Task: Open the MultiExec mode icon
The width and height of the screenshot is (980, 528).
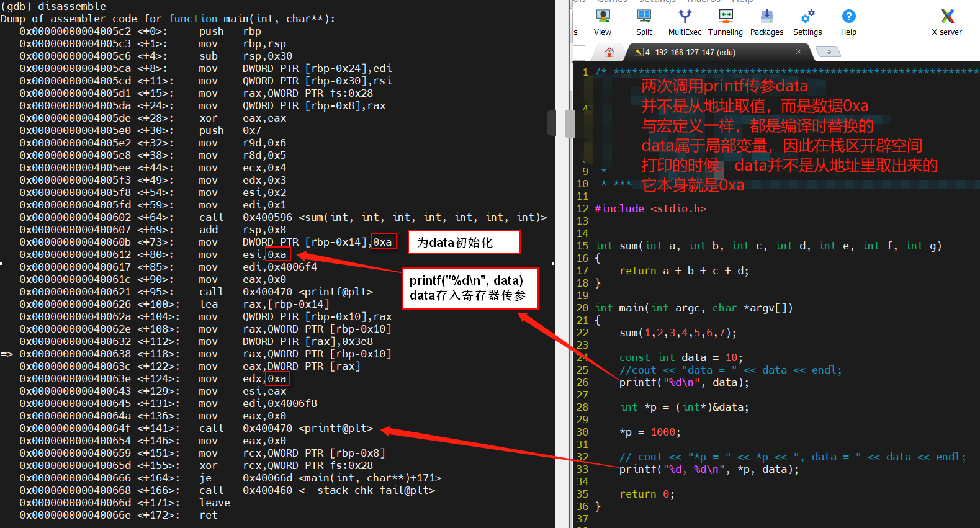Action: click(685, 22)
